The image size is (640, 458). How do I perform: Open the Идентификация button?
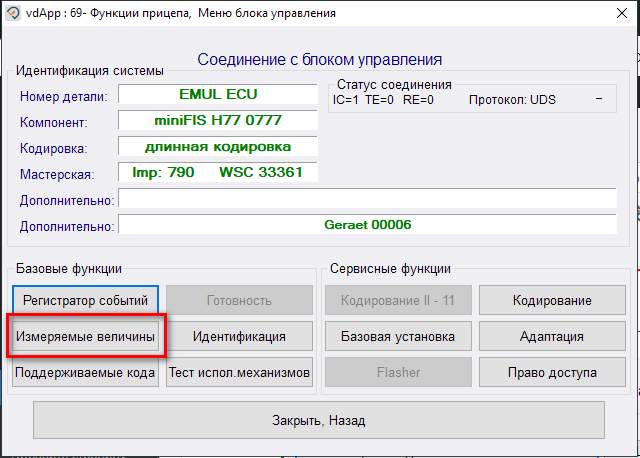pyautogui.click(x=239, y=336)
